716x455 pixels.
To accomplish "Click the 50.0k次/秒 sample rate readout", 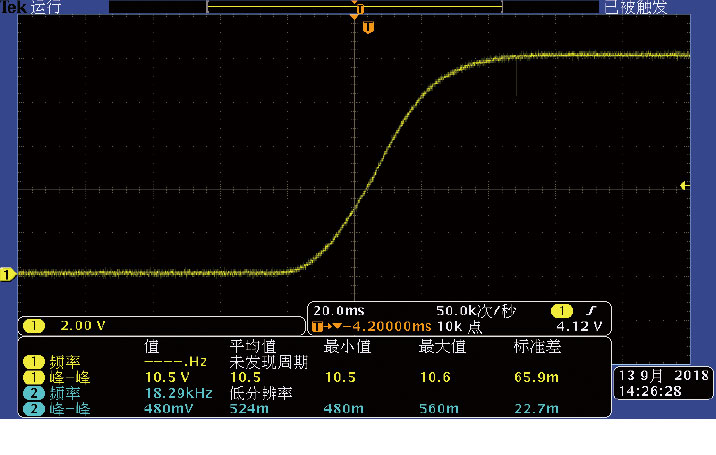I will click(475, 311).
